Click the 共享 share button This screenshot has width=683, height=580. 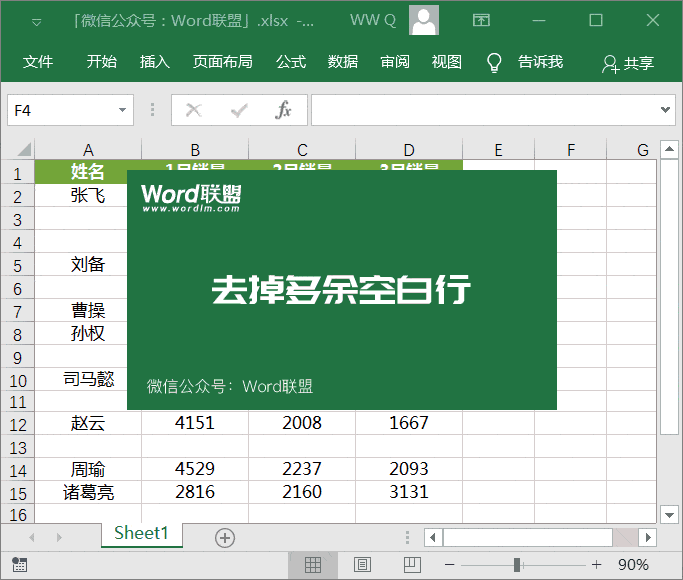[628, 64]
